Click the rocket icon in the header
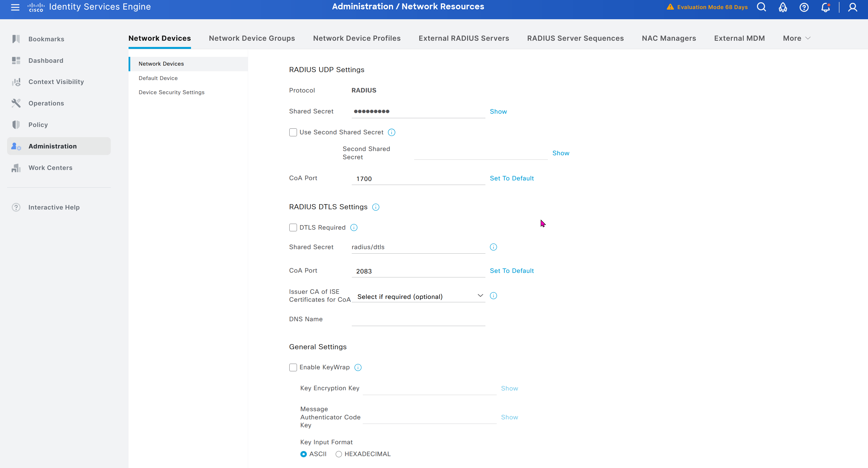Viewport: 868px width, 468px height. point(782,7)
